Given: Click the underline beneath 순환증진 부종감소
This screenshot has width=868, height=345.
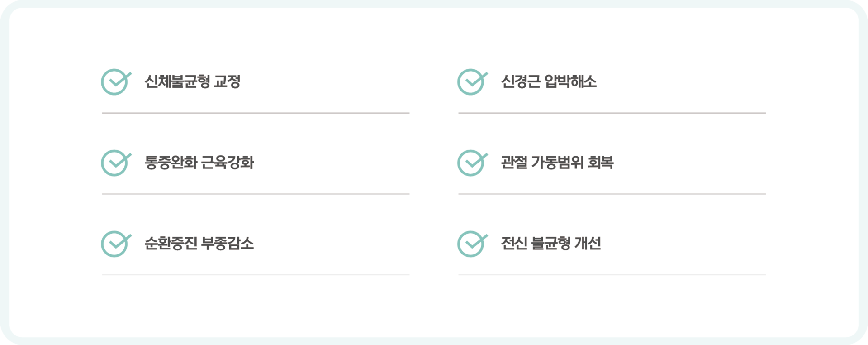Looking at the screenshot, I should [x=256, y=275].
